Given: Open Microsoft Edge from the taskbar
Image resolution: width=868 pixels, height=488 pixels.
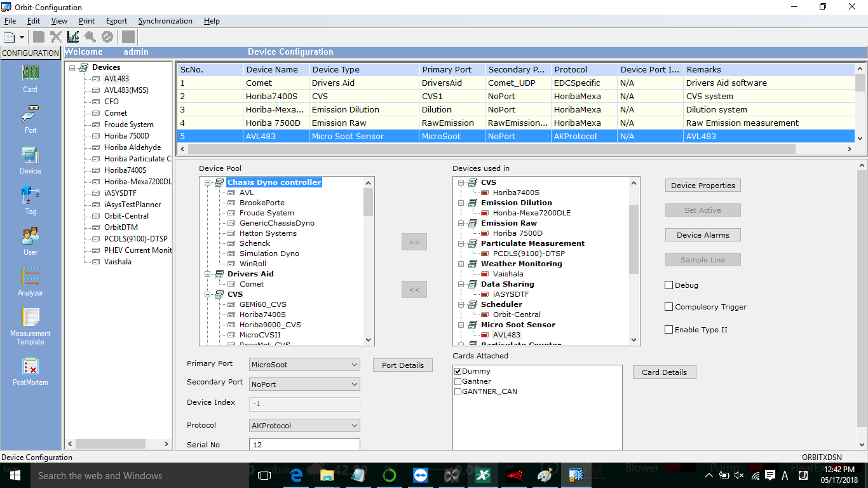Looking at the screenshot, I should 295,475.
